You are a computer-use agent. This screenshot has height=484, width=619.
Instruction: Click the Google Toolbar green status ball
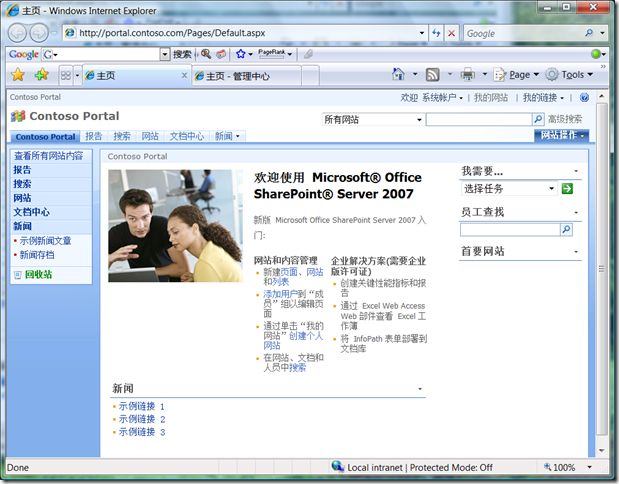[596, 54]
